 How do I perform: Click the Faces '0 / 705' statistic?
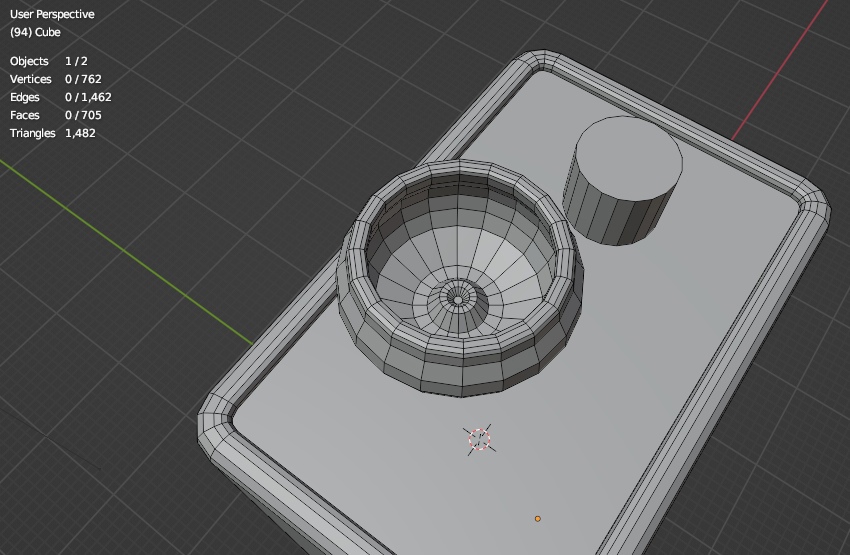(x=83, y=115)
